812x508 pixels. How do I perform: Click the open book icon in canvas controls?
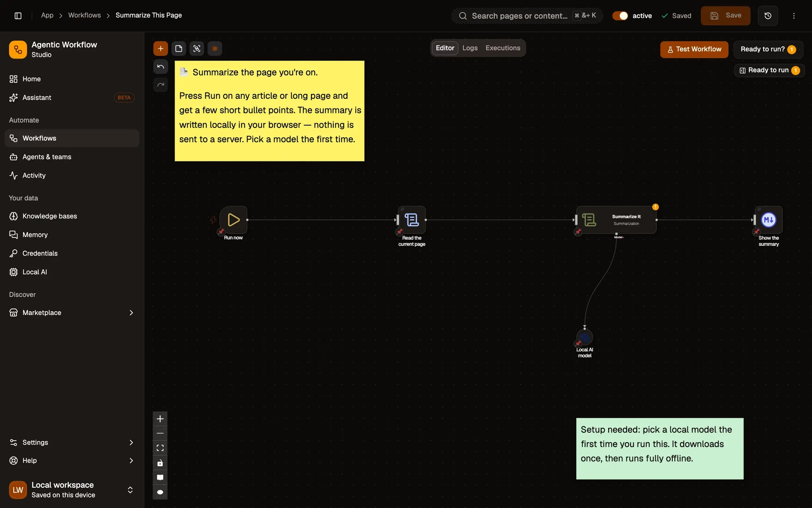coord(160,478)
